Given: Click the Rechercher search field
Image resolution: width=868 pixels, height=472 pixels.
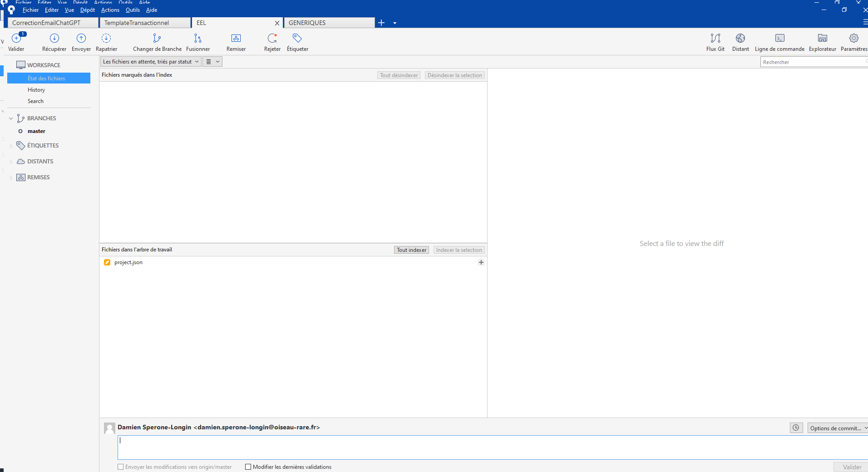Looking at the screenshot, I should pos(812,62).
